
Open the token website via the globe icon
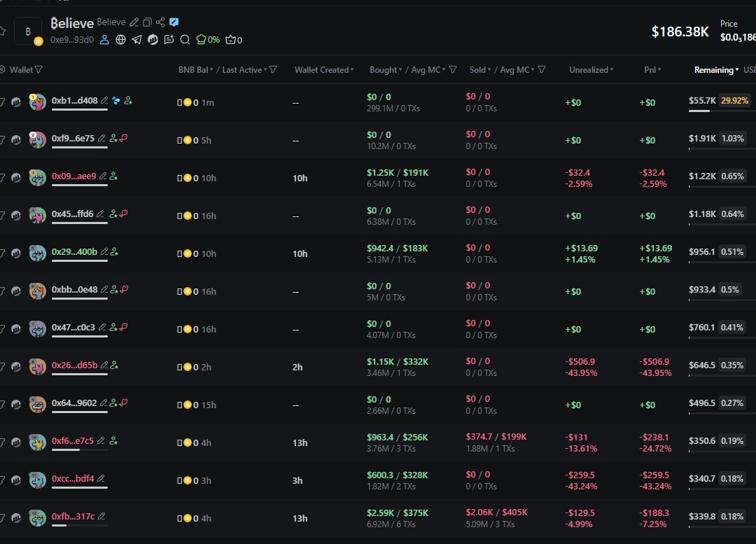pos(120,40)
